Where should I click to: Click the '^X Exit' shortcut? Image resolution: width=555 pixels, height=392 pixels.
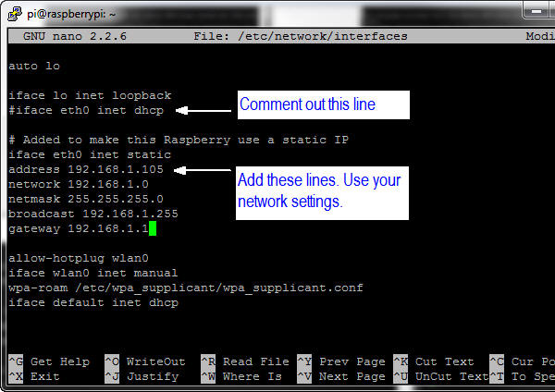coord(34,376)
